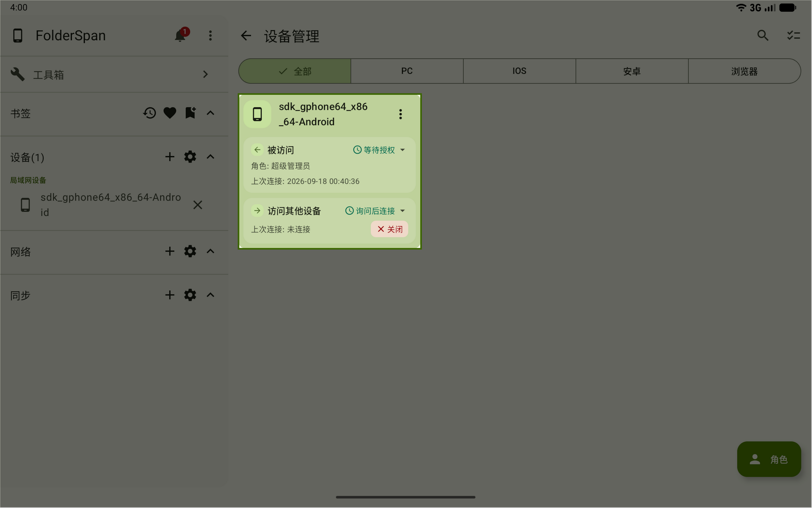This screenshot has height=508, width=812.
Task: Select the 全部 filter tab
Action: [x=295, y=71]
